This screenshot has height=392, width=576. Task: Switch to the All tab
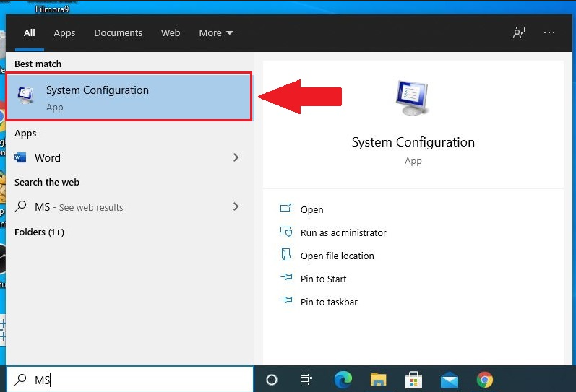tap(30, 33)
